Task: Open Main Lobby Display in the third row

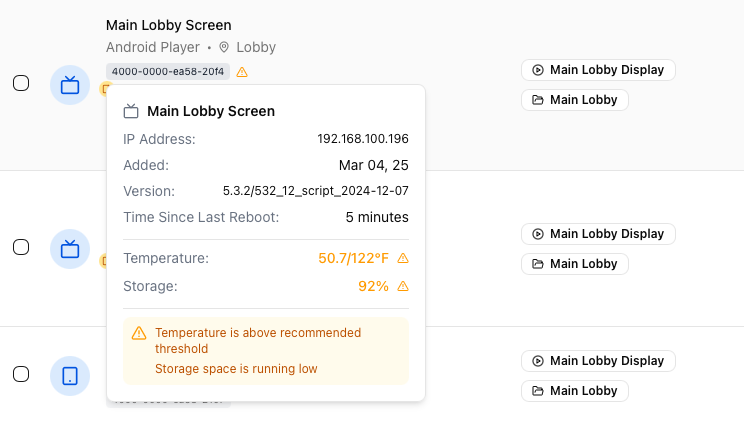Action: point(598,361)
